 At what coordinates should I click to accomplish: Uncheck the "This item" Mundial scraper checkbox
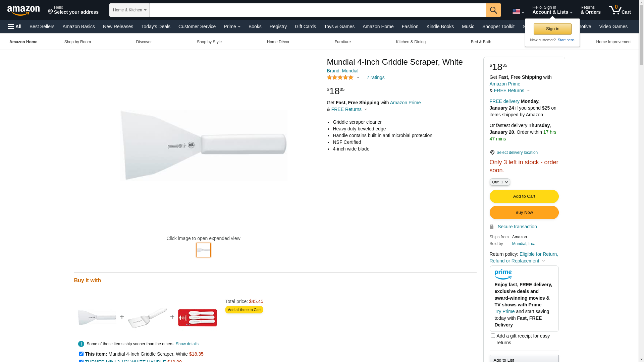pyautogui.click(x=81, y=354)
